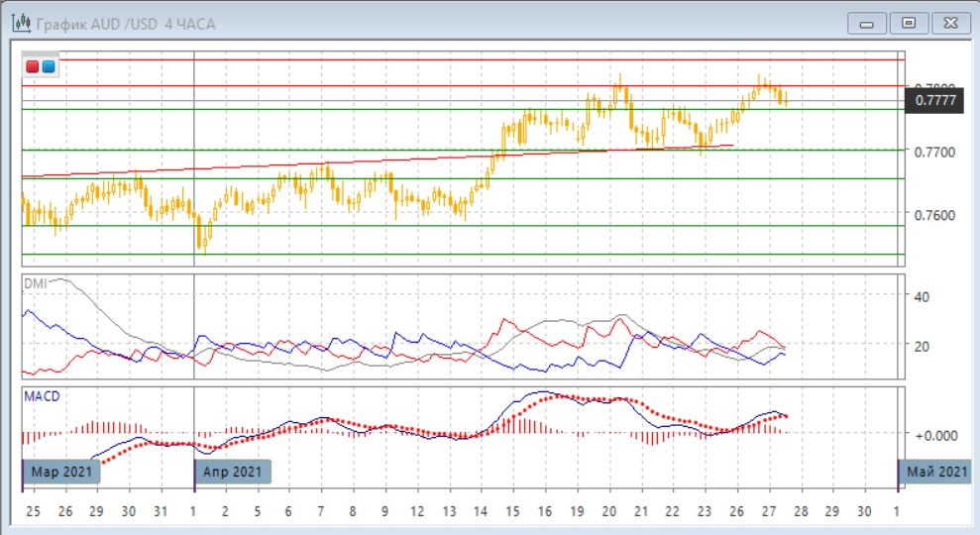Click the График AUD/USD 4 ЧАСА title text
The width and height of the screenshot is (980, 535).
[x=126, y=22]
